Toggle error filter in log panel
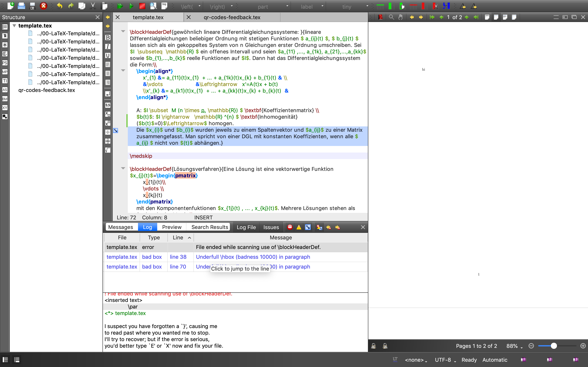Viewport: 588px width, 367px height. (x=290, y=227)
